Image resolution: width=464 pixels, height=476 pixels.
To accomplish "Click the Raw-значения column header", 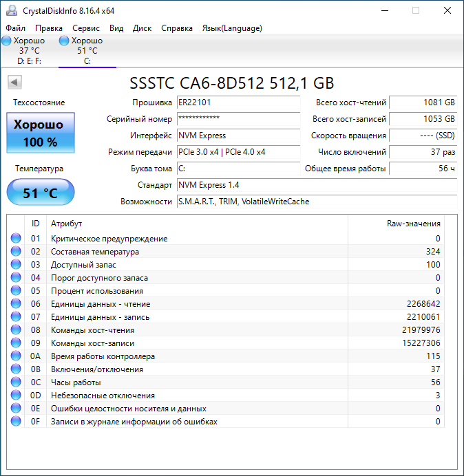I will (397, 224).
